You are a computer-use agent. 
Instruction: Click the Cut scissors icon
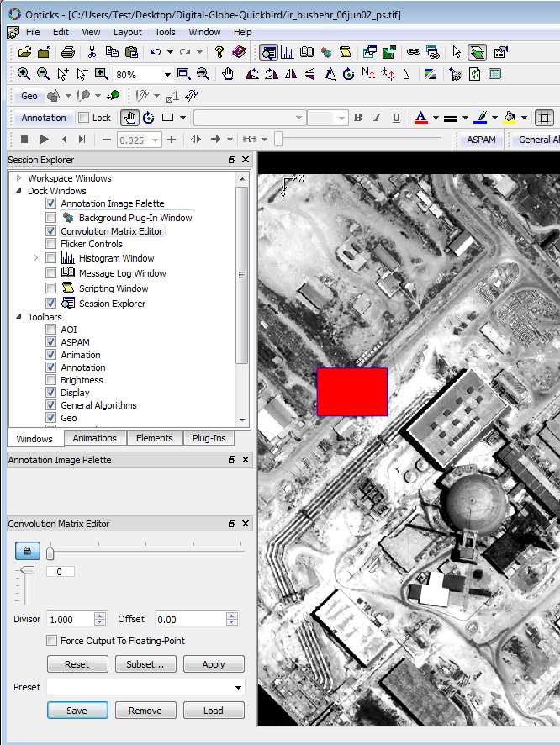(x=92, y=52)
